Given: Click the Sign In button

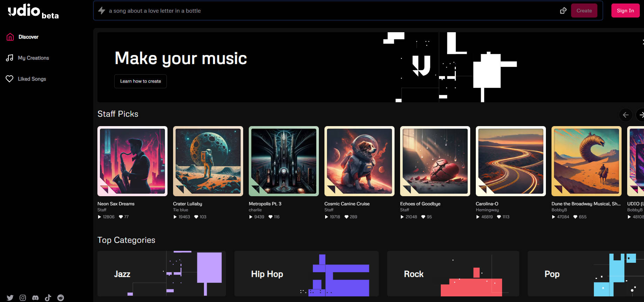Looking at the screenshot, I should (625, 11).
